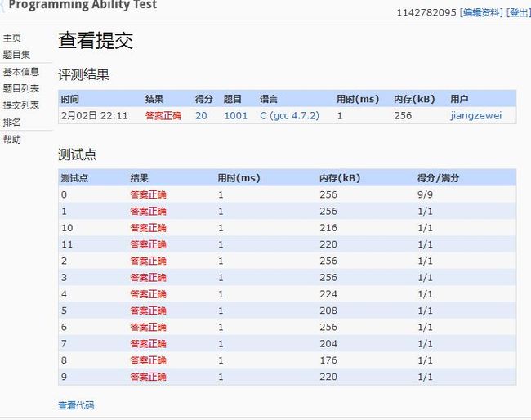
Task: Click the Programming Ability Test title
Action: (x=83, y=4)
